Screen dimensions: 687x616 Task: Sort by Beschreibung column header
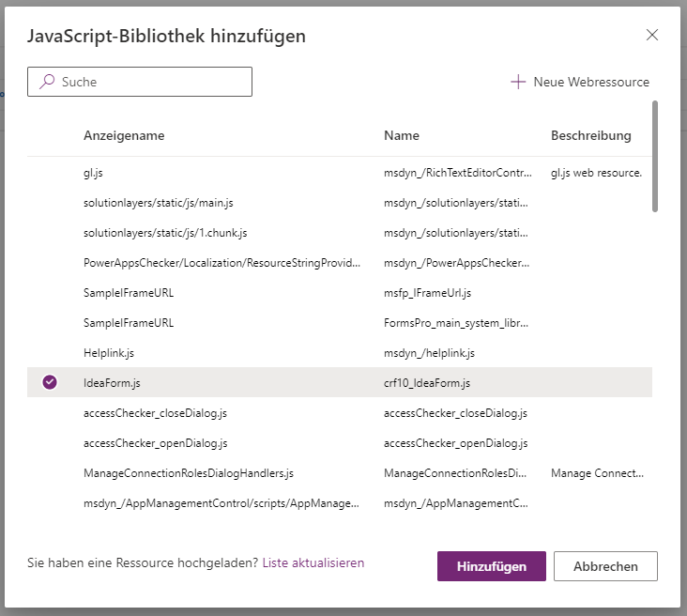point(590,136)
